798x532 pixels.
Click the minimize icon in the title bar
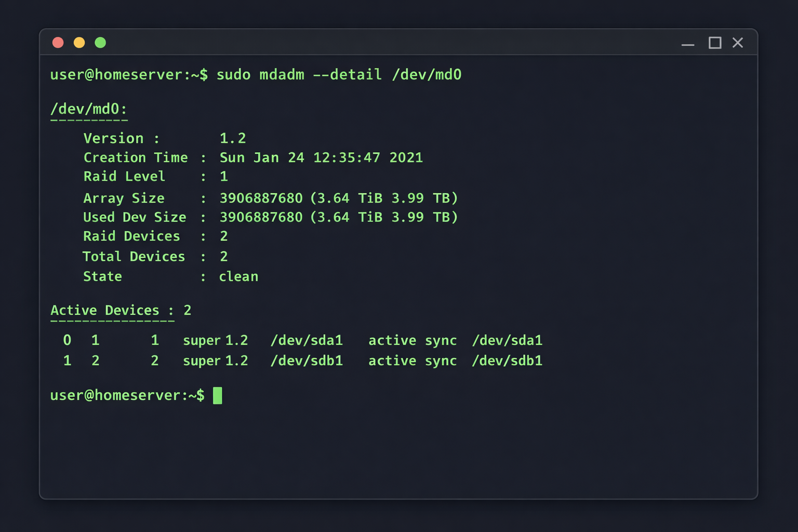(x=688, y=44)
